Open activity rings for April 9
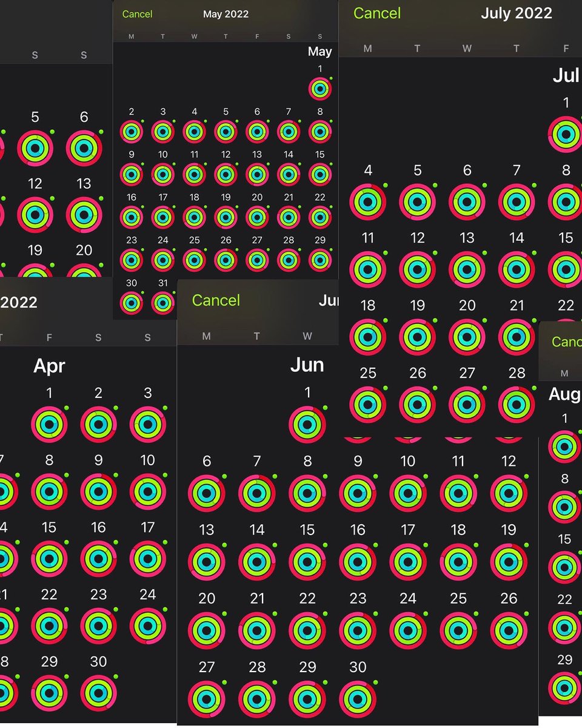582x728 pixels. point(98,491)
